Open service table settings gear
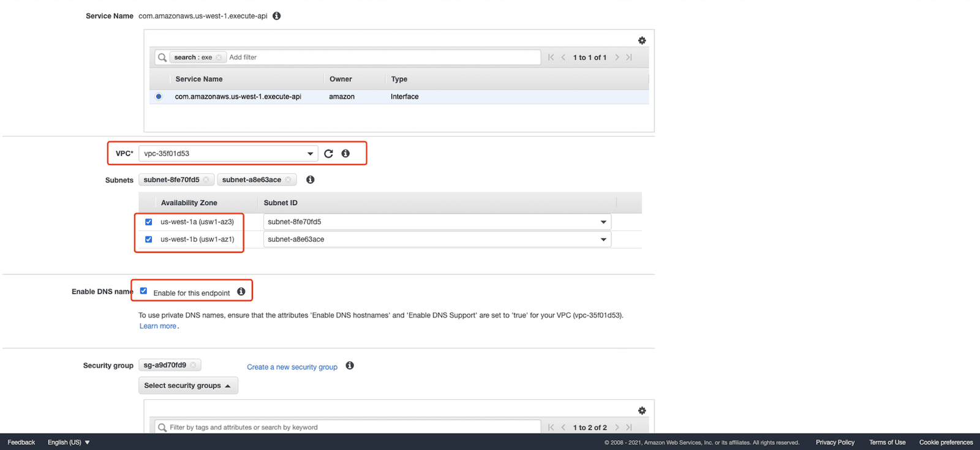Image resolution: width=980 pixels, height=450 pixels. point(642,40)
